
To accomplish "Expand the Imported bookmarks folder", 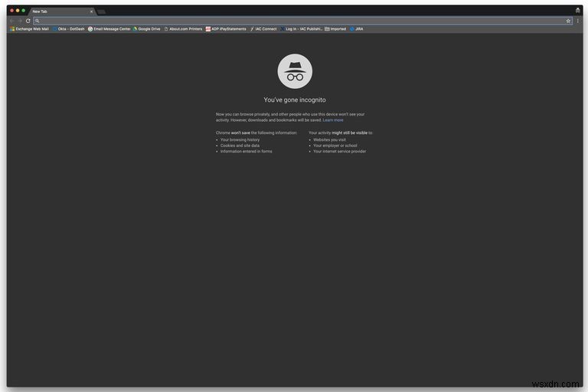I will (335, 29).
